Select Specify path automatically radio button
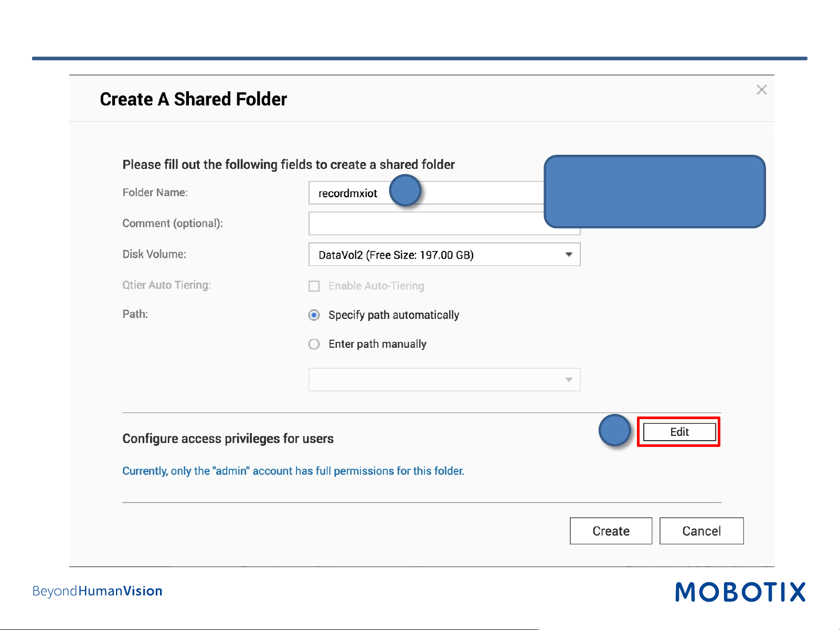 click(x=314, y=315)
